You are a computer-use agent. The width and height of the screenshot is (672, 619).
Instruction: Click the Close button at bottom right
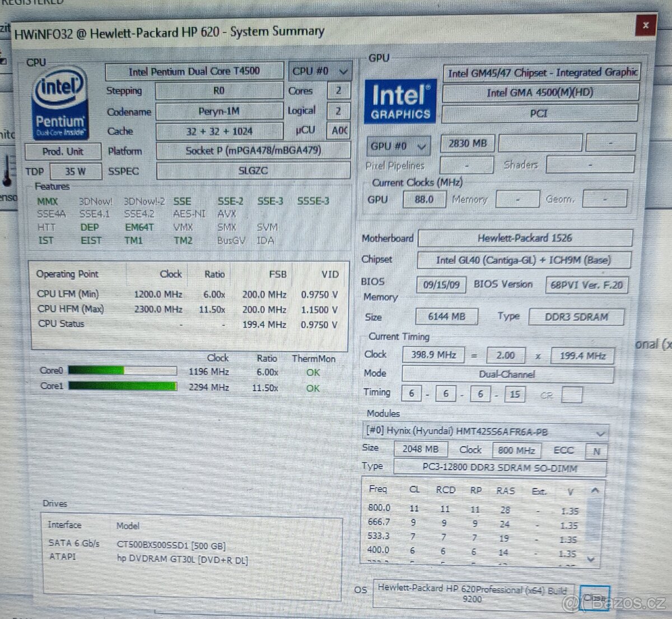(x=595, y=598)
